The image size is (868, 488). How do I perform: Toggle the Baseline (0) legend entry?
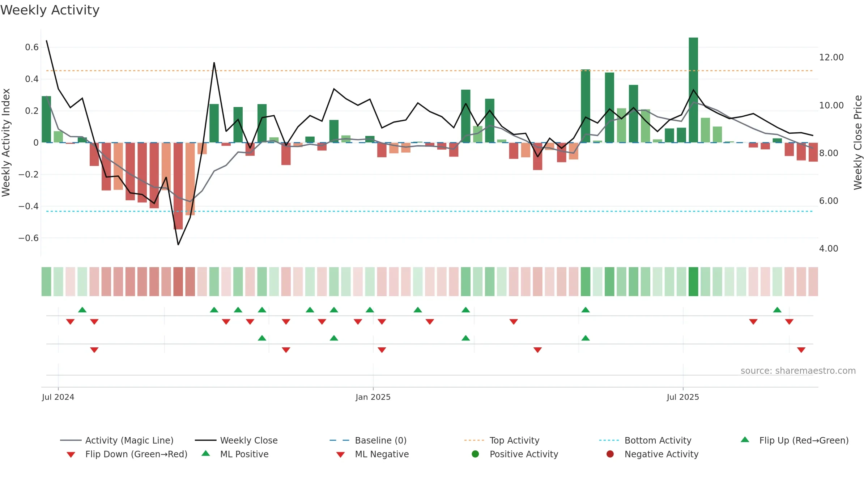coord(368,440)
